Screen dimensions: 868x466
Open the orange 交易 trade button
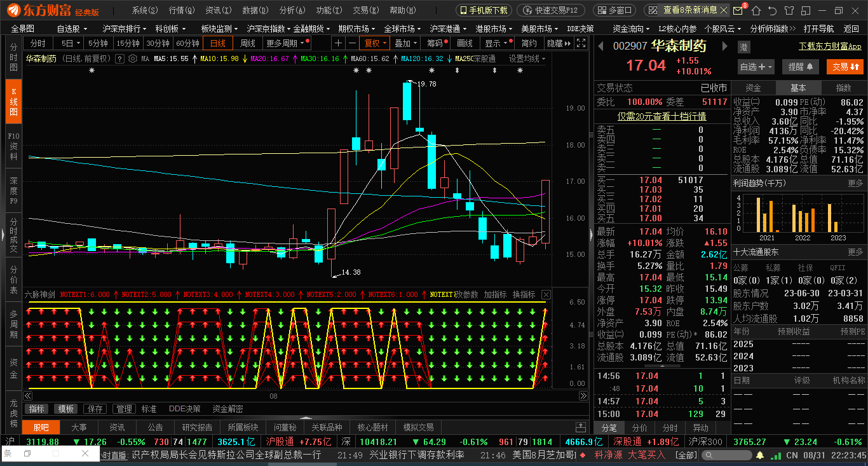coord(845,67)
